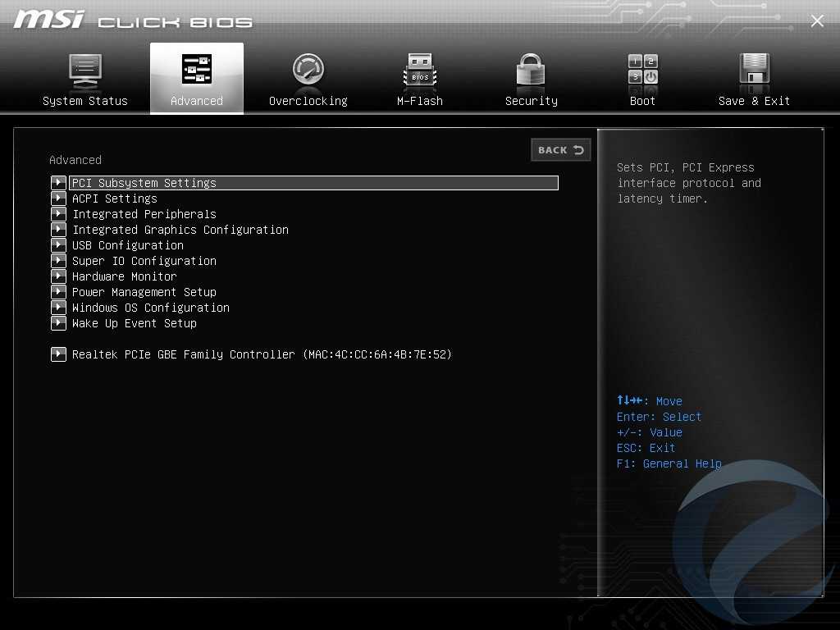
Task: Open Super IO Configuration
Action: [144, 261]
